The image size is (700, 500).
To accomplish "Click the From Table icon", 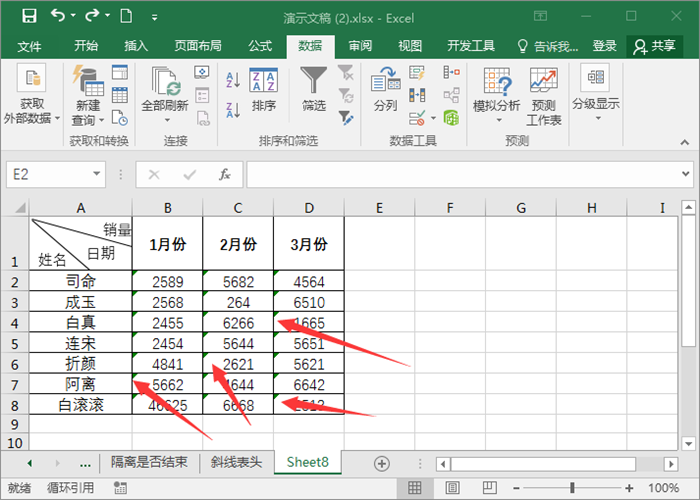I will point(120,95).
